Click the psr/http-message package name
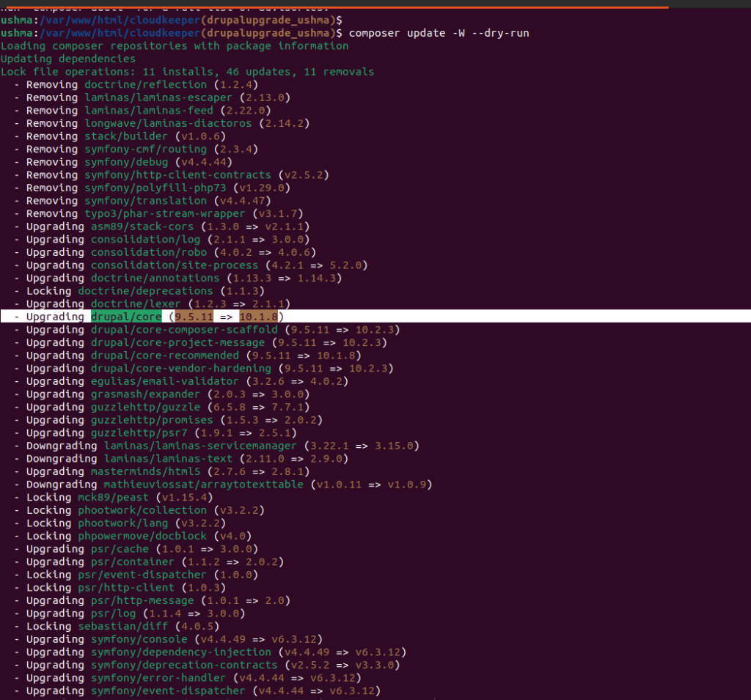751x700 pixels. pyautogui.click(x=132, y=600)
